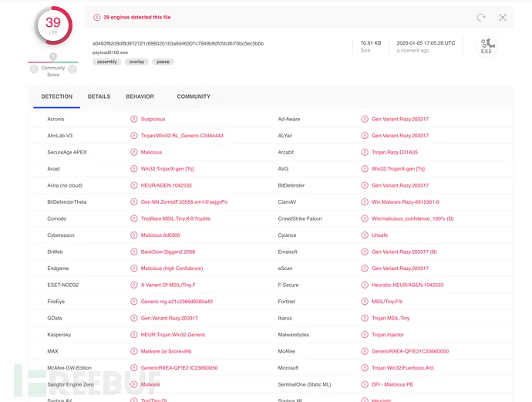
Task: Click the 'assembly' tag
Action: pos(107,62)
